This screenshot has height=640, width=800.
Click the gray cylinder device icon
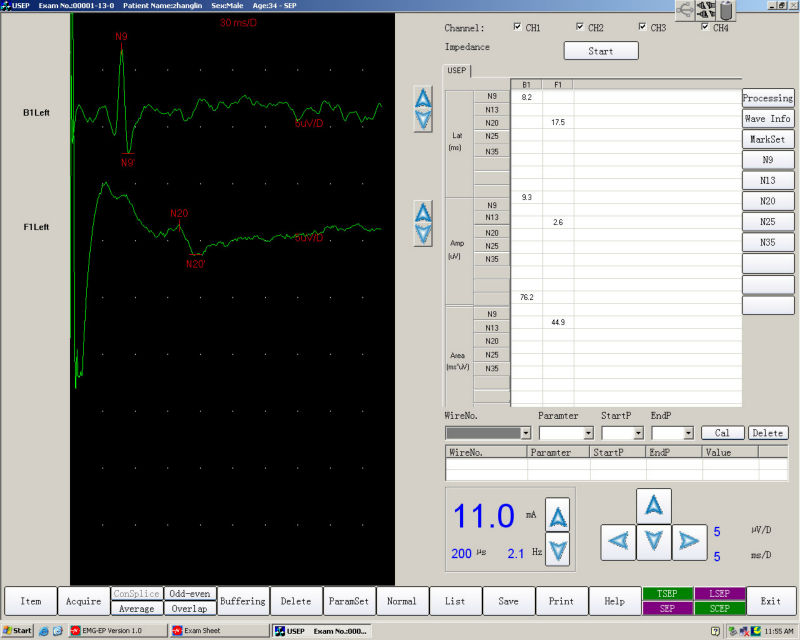tap(726, 10)
